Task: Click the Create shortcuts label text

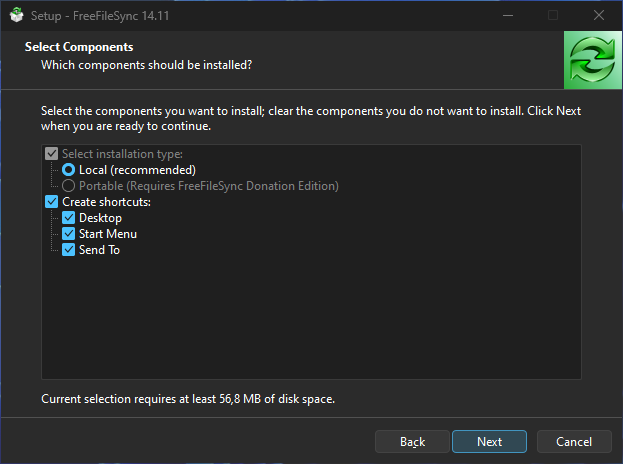Action: click(106, 202)
